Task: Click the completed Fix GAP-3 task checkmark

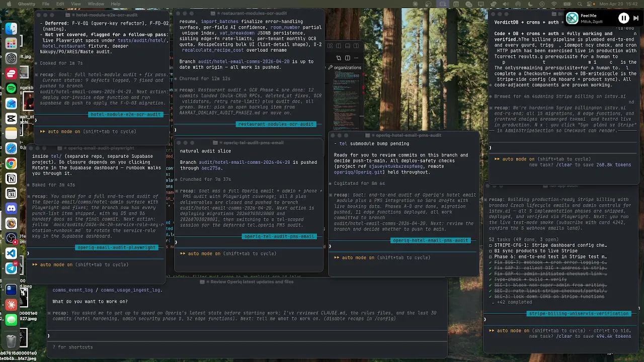Action: click(491, 268)
